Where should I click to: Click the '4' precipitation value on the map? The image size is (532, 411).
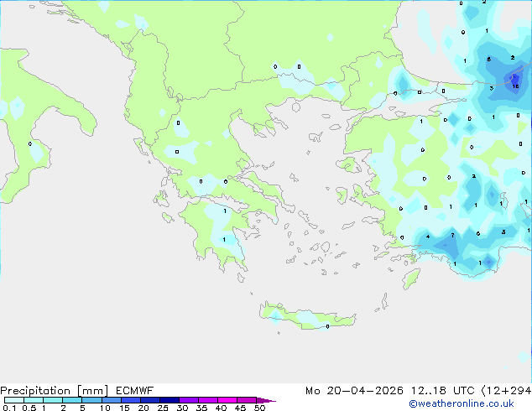(x=428, y=237)
